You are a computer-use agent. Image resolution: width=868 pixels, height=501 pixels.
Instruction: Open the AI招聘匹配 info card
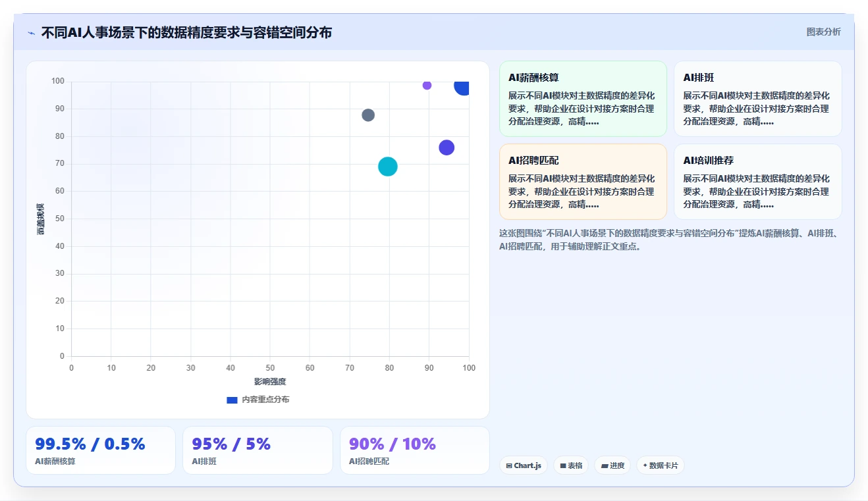(x=583, y=182)
